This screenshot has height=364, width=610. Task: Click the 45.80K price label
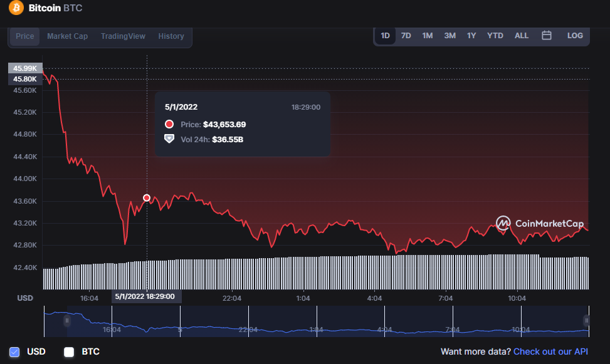(25, 79)
